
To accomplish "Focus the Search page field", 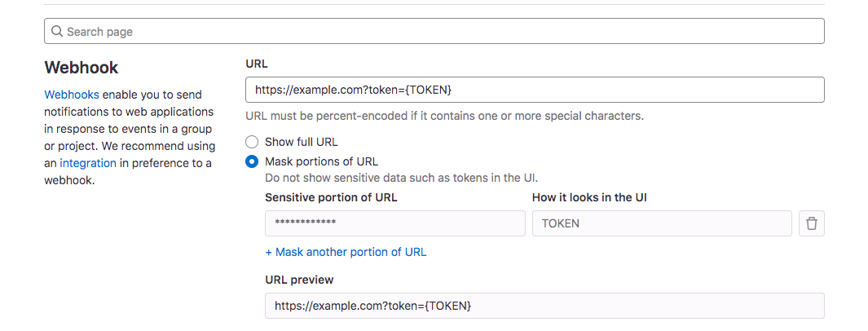I will 440,32.
